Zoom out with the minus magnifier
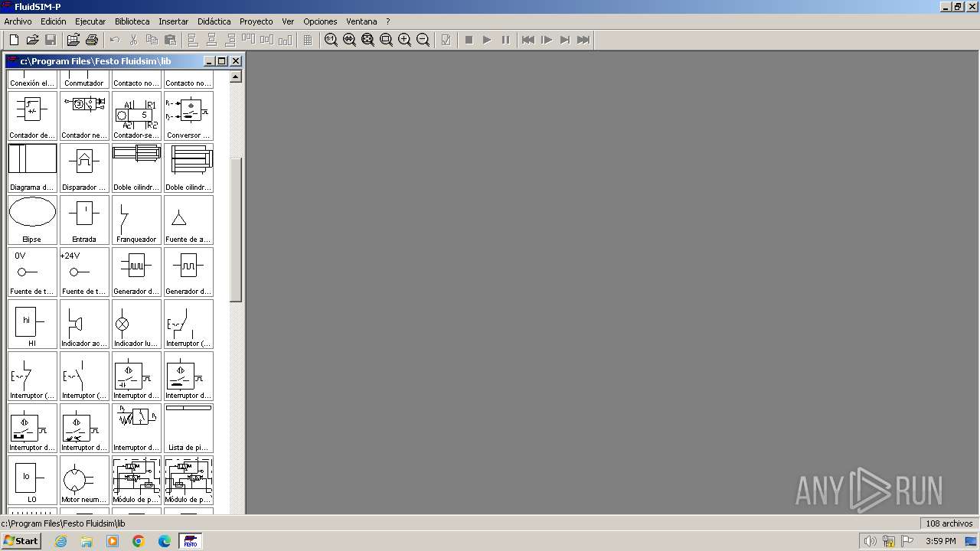This screenshot has height=551, width=980. click(423, 40)
